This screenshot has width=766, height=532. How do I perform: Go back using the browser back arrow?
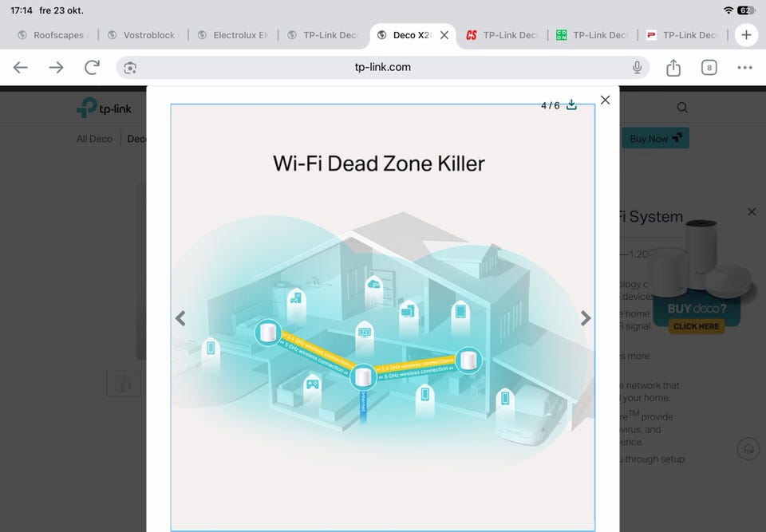(20, 68)
